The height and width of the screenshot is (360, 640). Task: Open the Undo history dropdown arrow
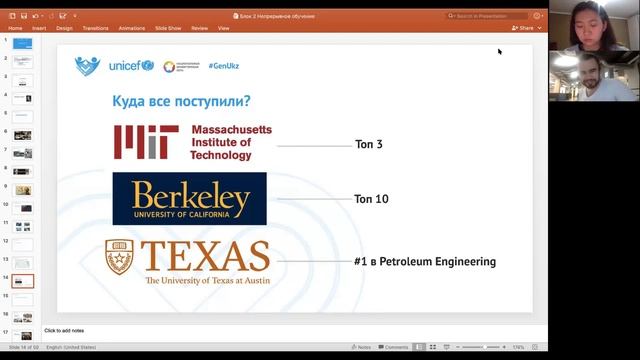coord(42,16)
